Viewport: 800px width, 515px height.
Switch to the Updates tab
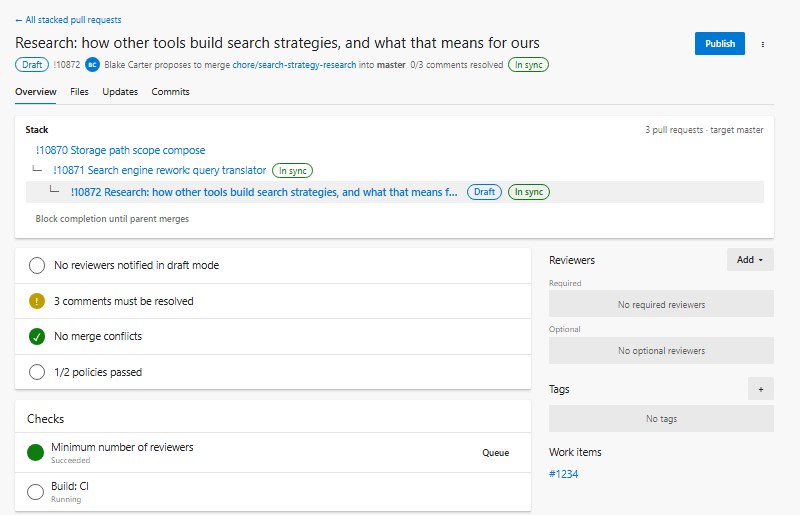tap(120, 92)
